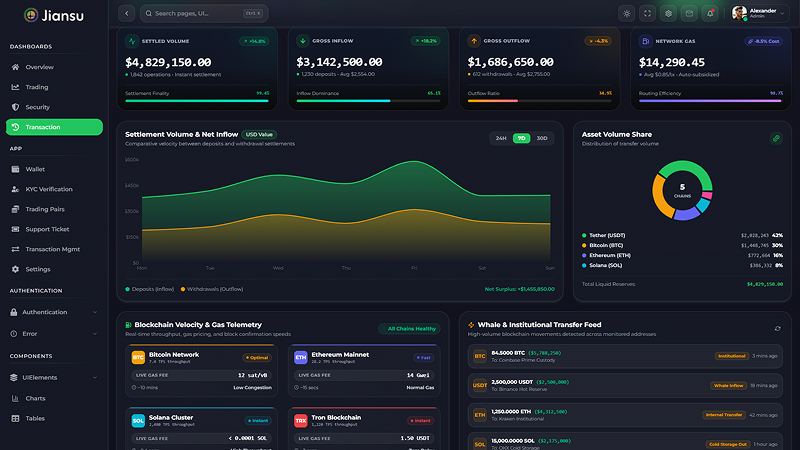Open the Bitcoin Network card

202,371
